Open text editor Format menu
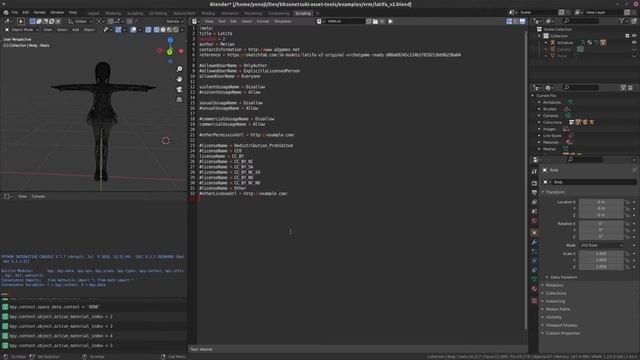The height and width of the screenshot is (360, 640). pyautogui.click(x=262, y=21)
